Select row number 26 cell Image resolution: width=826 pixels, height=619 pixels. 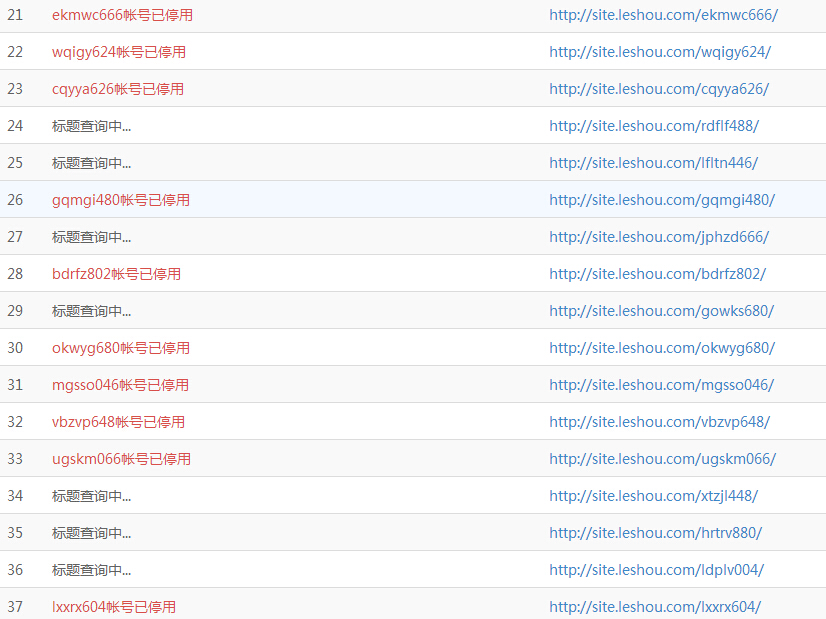15,200
